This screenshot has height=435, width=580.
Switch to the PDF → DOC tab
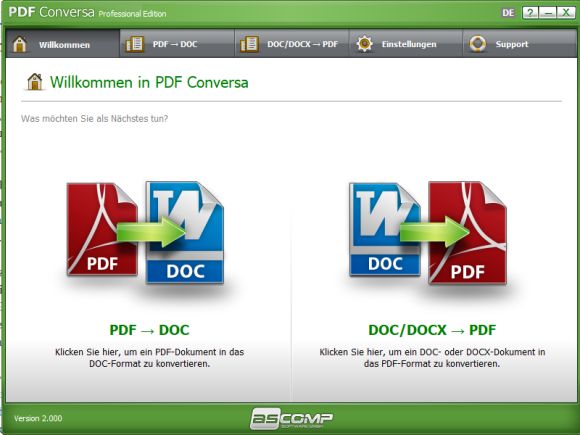coord(177,44)
